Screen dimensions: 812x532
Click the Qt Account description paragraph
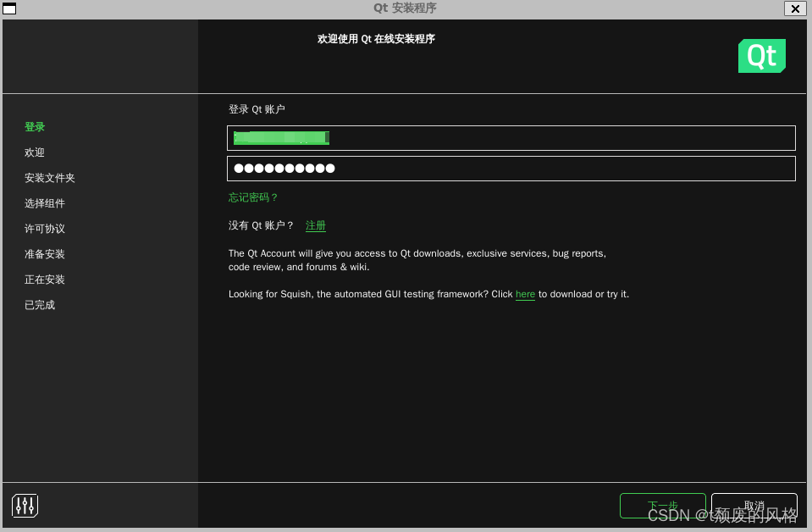click(x=417, y=260)
